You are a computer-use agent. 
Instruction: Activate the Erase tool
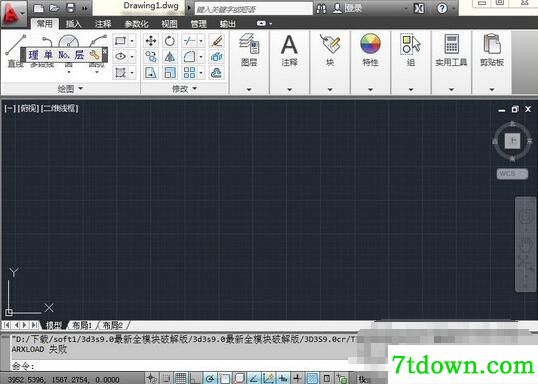pyautogui.click(x=217, y=41)
